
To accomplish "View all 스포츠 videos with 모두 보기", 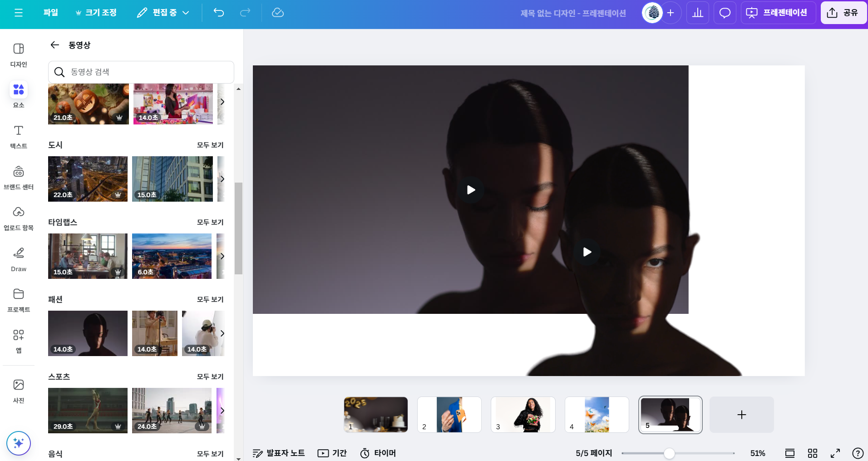I will coord(210,377).
